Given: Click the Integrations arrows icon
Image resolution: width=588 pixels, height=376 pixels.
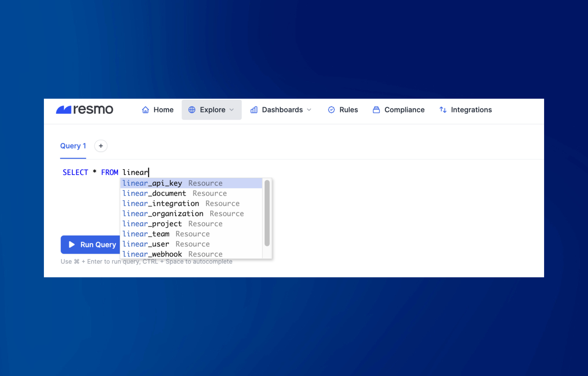Looking at the screenshot, I should pyautogui.click(x=443, y=110).
